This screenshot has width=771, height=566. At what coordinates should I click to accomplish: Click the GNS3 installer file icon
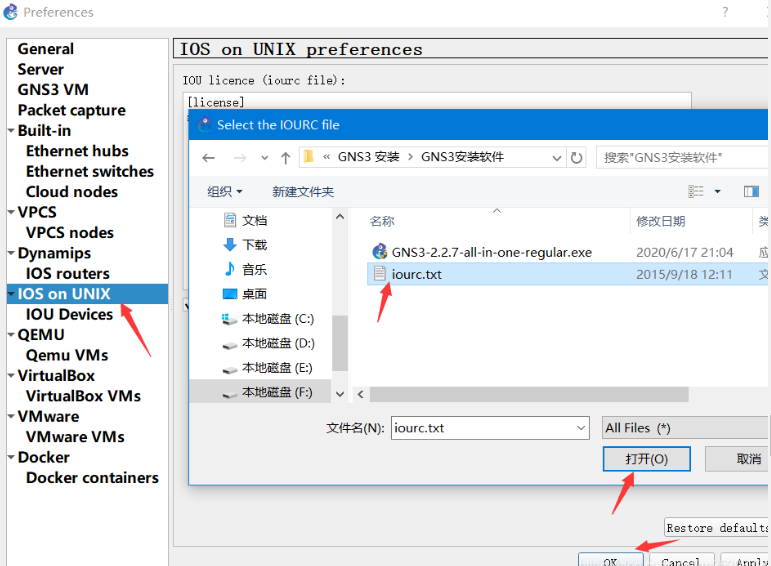click(379, 252)
